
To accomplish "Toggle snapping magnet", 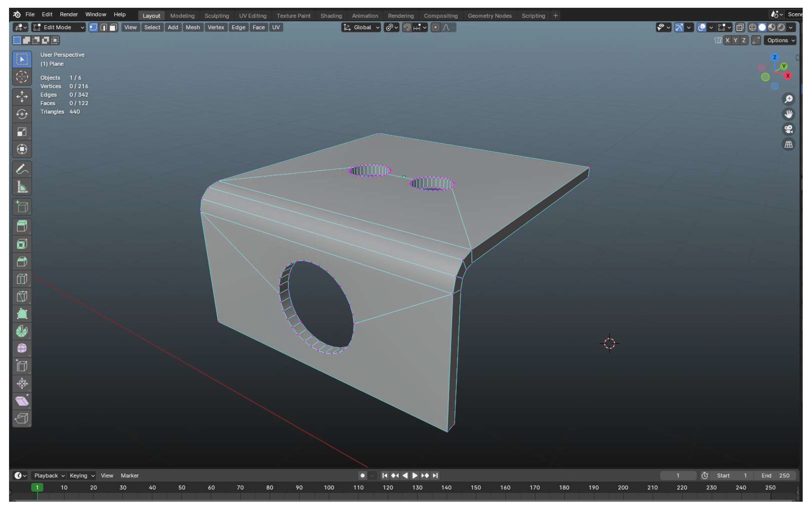I will point(407,27).
